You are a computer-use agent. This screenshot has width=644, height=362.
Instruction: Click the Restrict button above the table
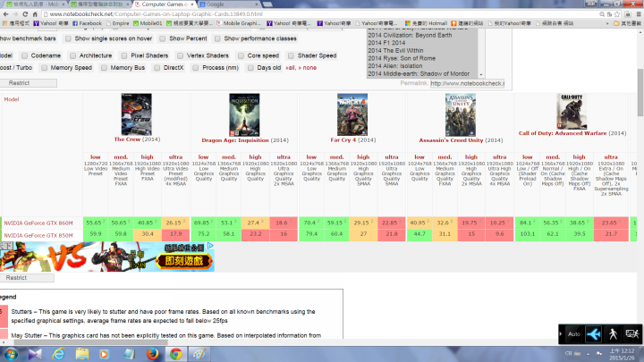click(27, 83)
